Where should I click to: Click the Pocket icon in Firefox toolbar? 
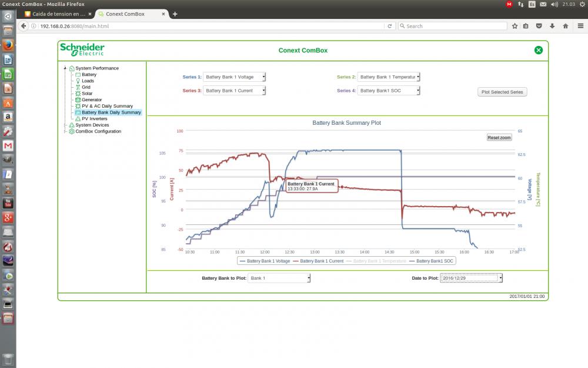tap(539, 26)
